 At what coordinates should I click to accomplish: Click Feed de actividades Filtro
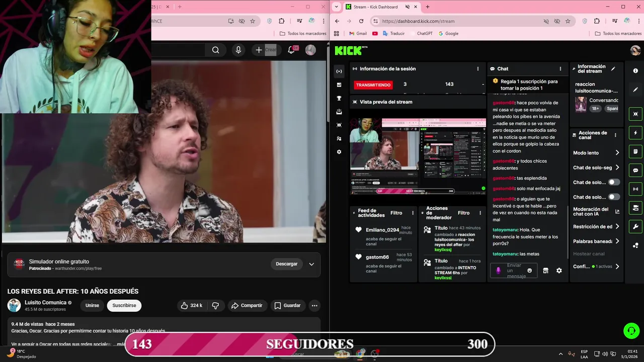396,213
